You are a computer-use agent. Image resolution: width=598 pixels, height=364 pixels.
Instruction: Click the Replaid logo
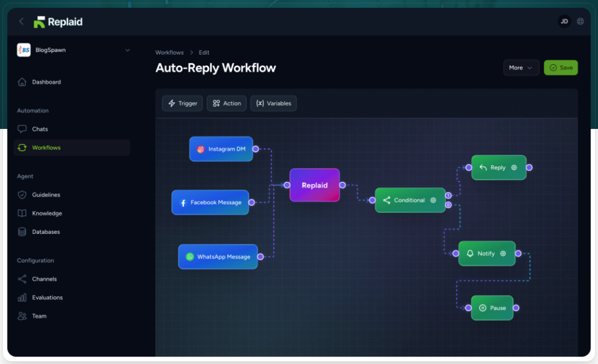(x=58, y=22)
